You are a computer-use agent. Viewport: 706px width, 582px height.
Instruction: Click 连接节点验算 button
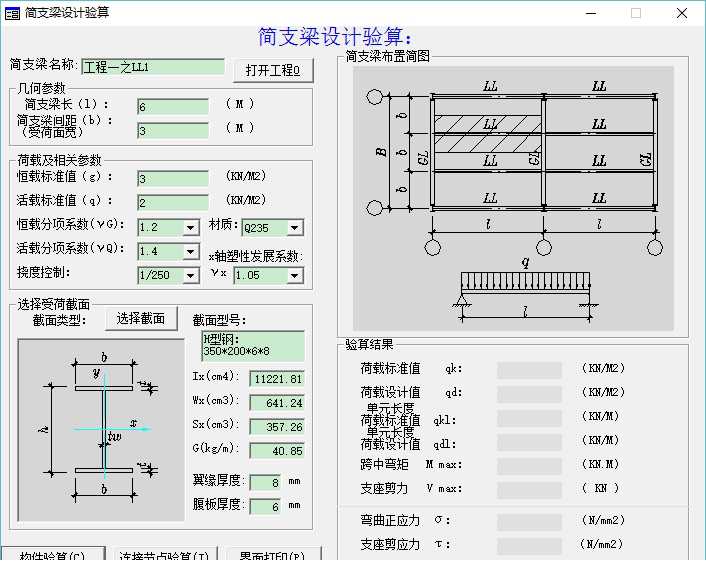165,554
